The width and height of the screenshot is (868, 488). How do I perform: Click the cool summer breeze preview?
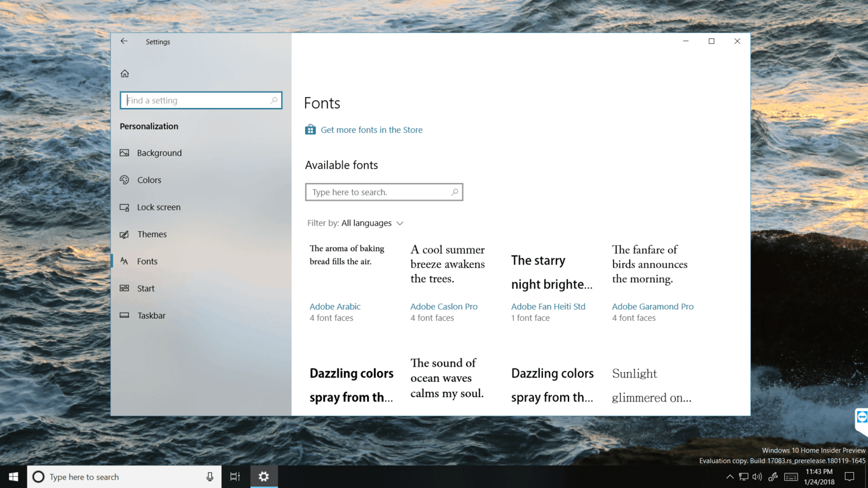448,264
